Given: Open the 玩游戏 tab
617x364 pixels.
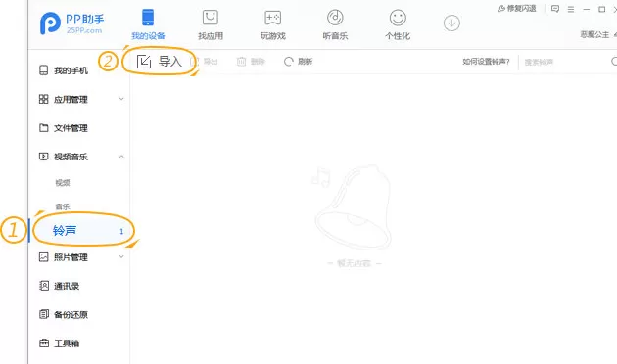Looking at the screenshot, I should point(272,25).
